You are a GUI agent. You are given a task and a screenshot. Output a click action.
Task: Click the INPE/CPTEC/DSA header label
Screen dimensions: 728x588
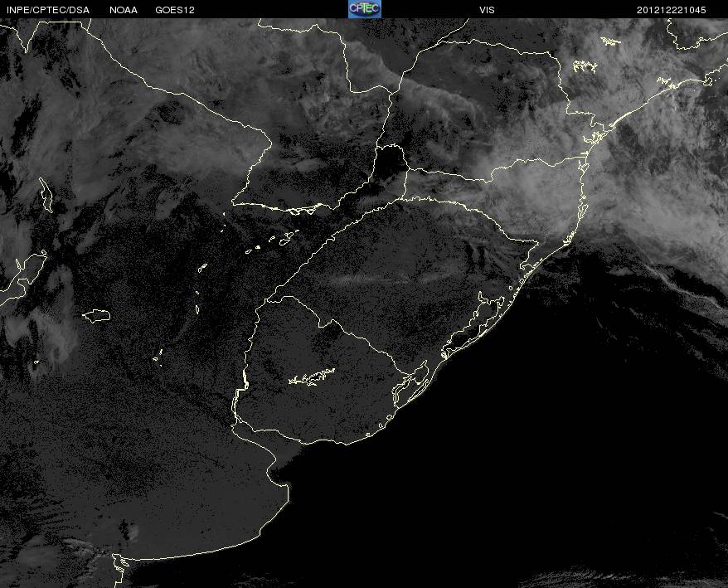48,10
